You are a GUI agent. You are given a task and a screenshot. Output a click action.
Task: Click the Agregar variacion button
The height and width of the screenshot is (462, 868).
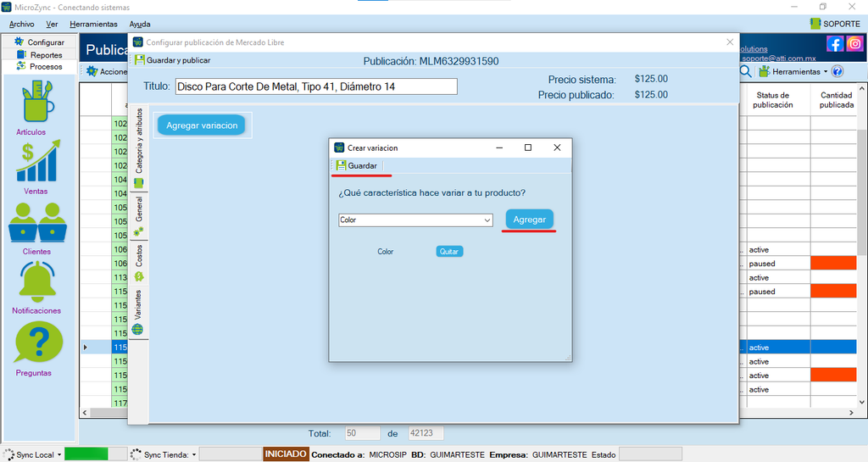pos(202,125)
